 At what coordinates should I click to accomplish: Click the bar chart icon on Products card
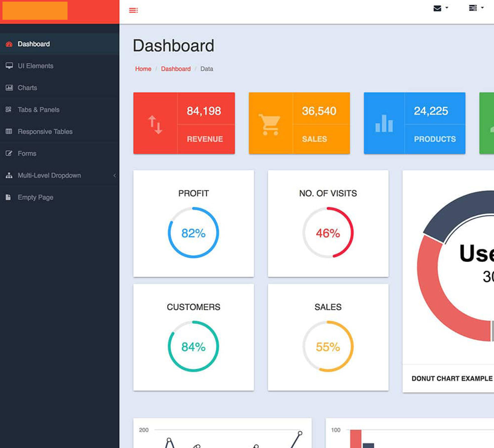[384, 124]
